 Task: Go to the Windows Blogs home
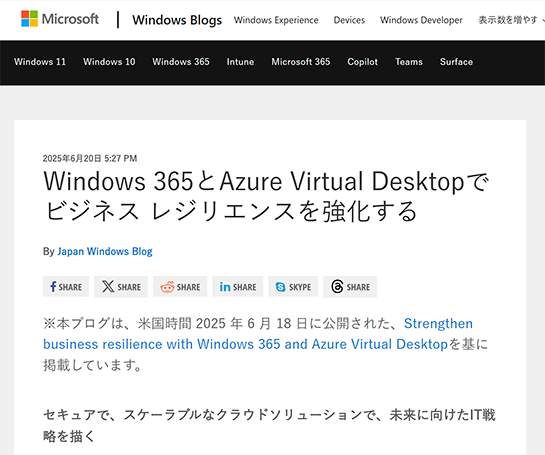coord(177,20)
